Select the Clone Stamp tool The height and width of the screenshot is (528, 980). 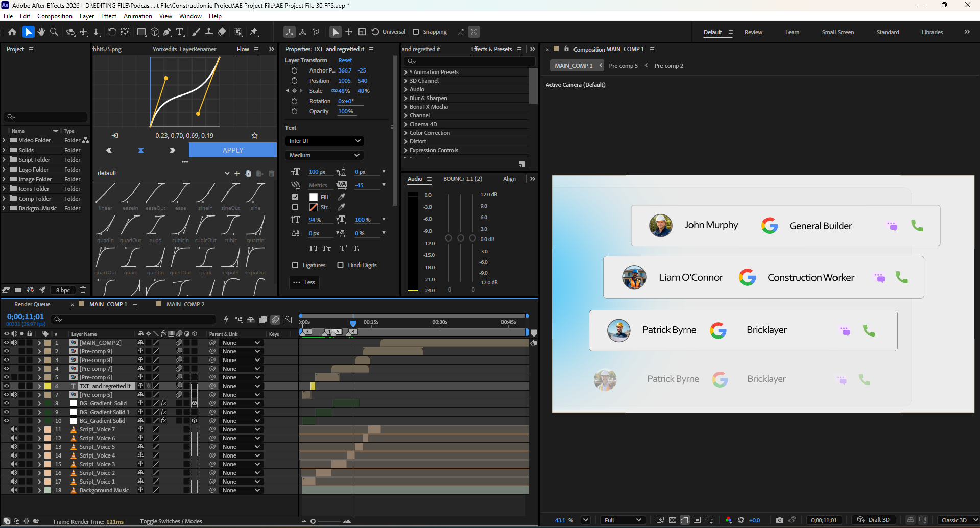(x=209, y=32)
